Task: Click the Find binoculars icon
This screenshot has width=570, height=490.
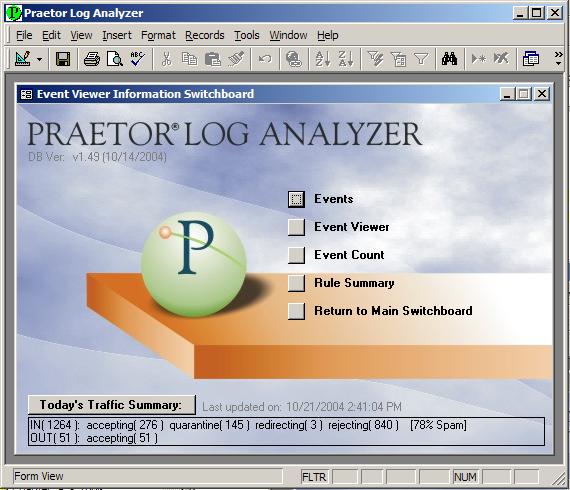Action: 449,59
